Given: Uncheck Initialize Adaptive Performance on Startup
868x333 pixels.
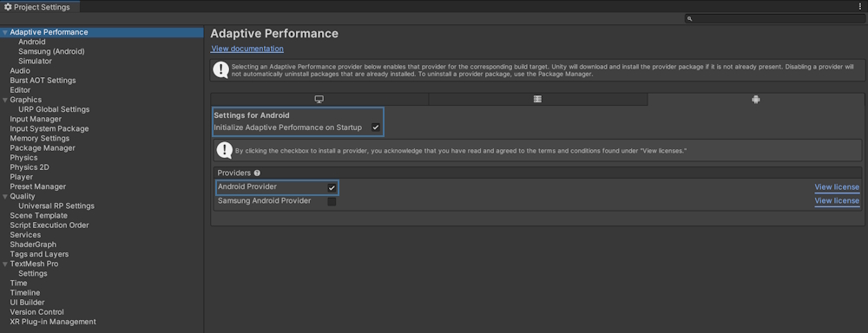Looking at the screenshot, I should pyautogui.click(x=376, y=127).
